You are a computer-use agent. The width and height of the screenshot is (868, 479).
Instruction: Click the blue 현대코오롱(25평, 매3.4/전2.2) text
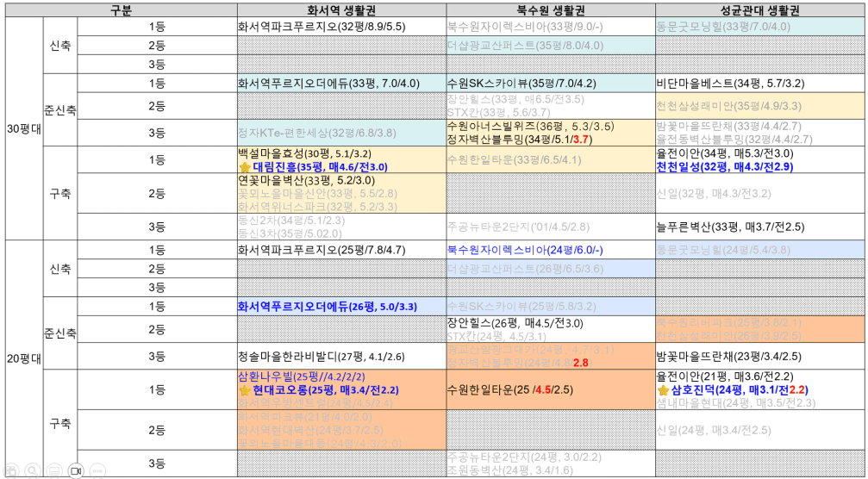[326, 390]
